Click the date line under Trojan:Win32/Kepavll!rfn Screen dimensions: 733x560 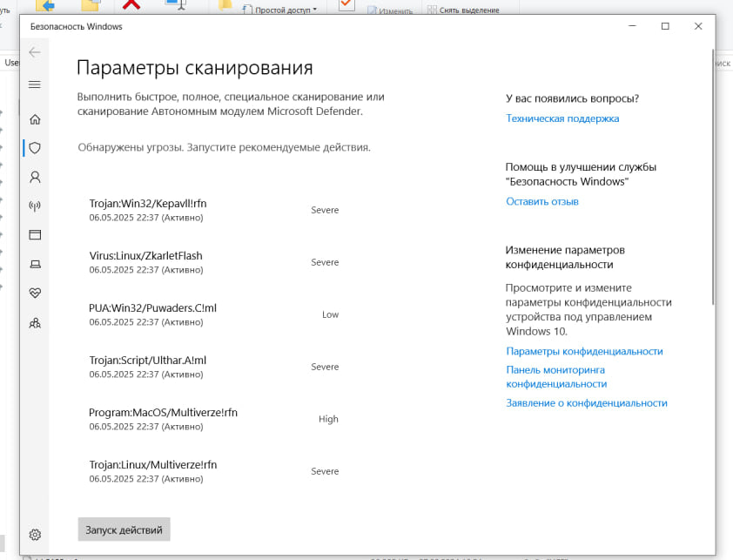click(x=146, y=218)
